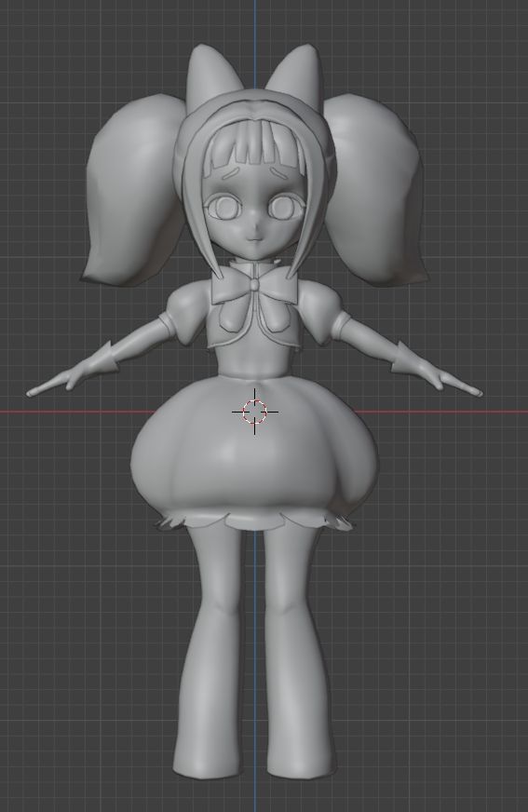Select the center knot of the chest bow
Image resolution: width=528 pixels, height=812 pixels.
[254, 285]
